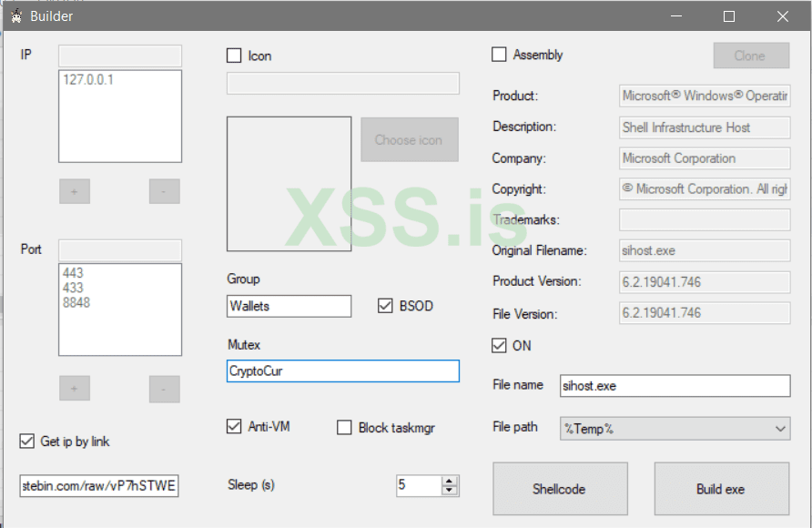Close the Builder window
812x528 pixels.
pyautogui.click(x=783, y=16)
